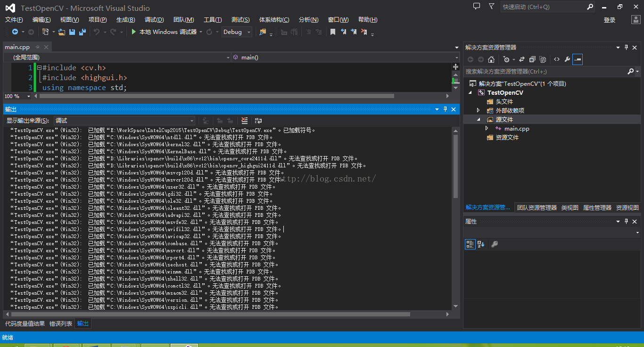
Task: Open the editor zoom 100 % dropdown
Action: 17,96
